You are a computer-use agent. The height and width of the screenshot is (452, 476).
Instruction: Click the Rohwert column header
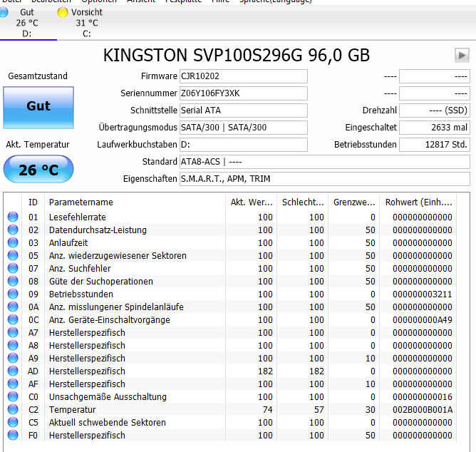pos(418,202)
